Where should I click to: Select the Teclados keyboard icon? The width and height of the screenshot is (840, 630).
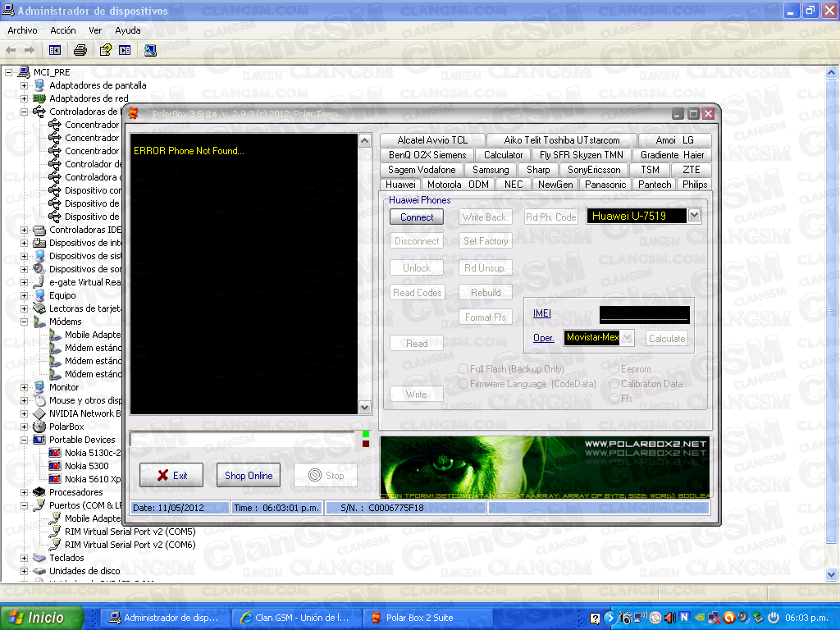click(x=39, y=558)
